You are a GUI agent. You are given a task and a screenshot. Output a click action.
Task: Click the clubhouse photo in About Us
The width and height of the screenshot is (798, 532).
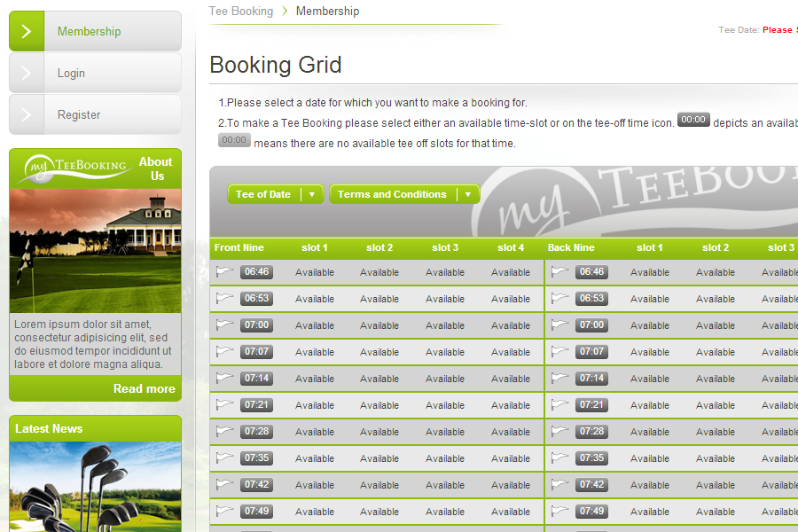click(x=95, y=250)
